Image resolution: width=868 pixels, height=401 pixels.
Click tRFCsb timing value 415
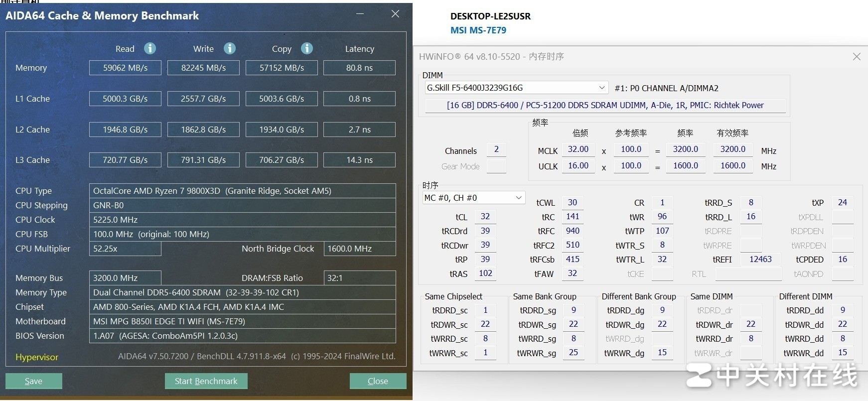573,260
